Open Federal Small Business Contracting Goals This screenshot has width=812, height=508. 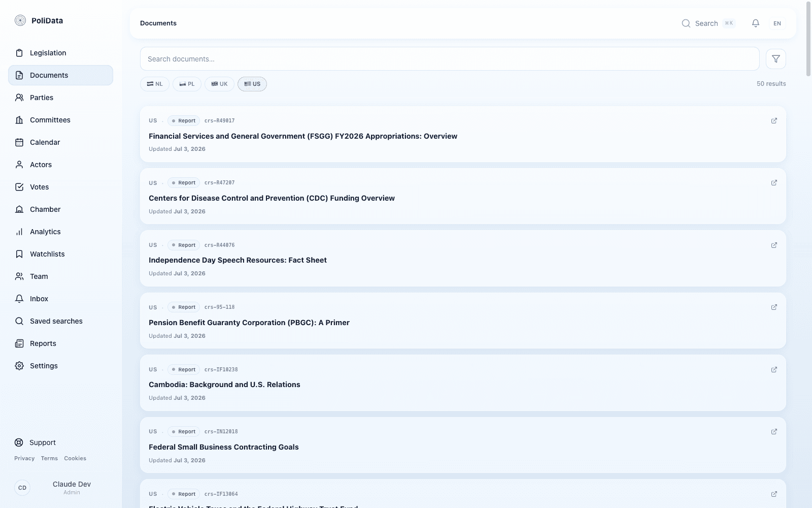[x=224, y=447]
